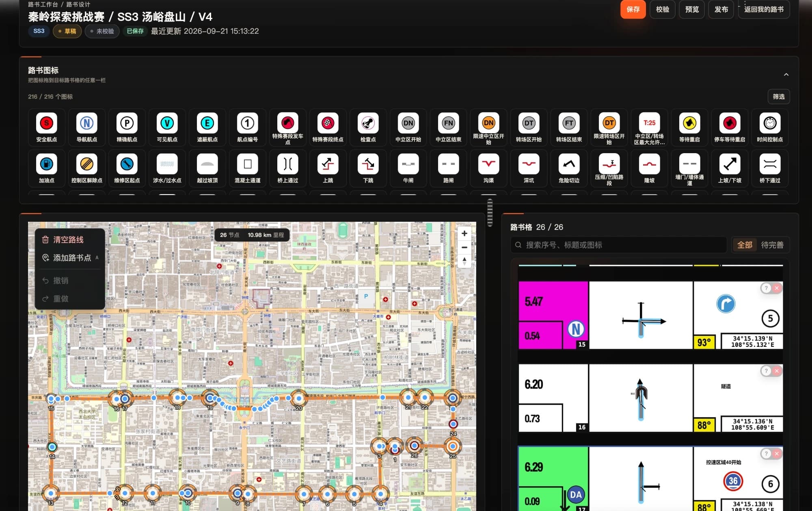Open help for roadbook cell 16

coord(766,371)
